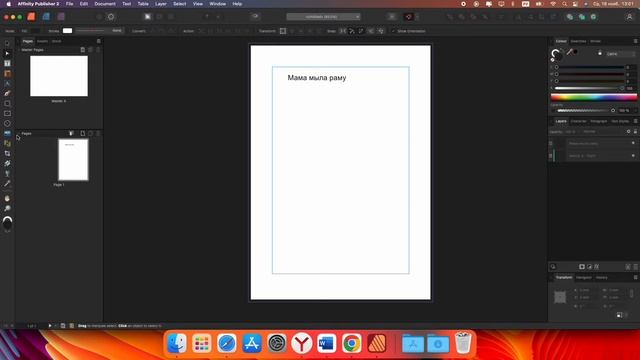
Task: Open the Pages panel options menu
Action: pyautogui.click(x=98, y=41)
